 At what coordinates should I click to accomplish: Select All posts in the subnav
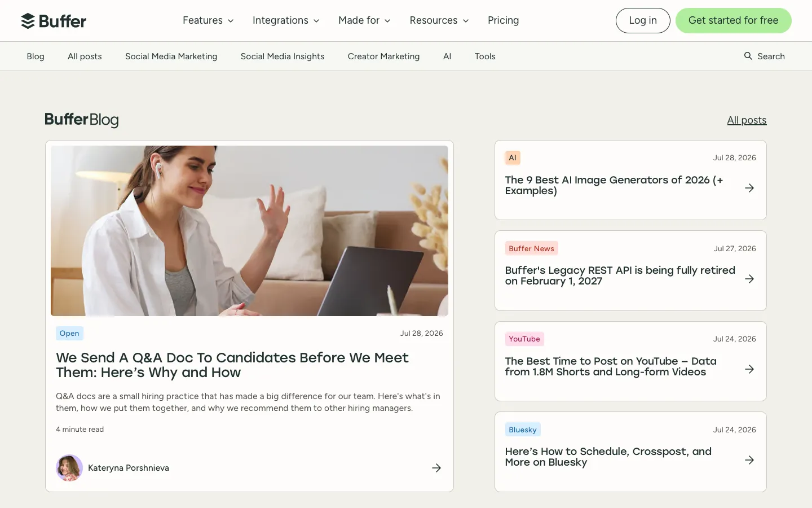click(85, 56)
